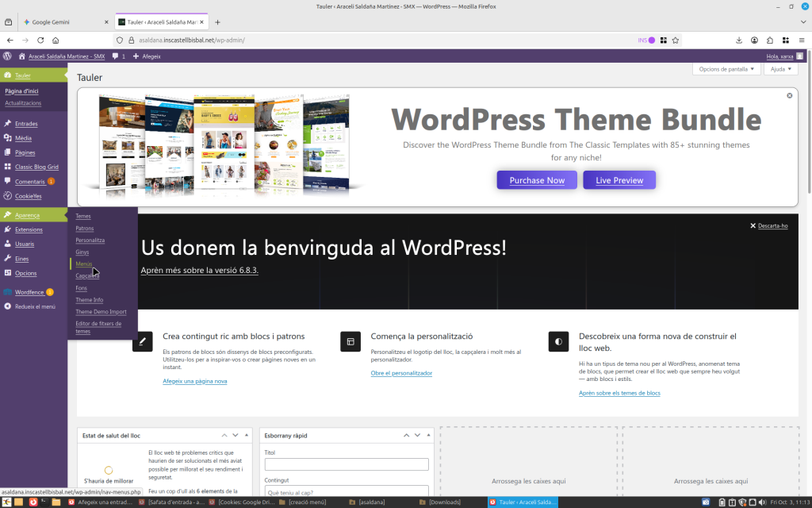Screen dimensions: 812x508
Task: Collapse the Estat de salut del lloc widget
Action: 247,435
